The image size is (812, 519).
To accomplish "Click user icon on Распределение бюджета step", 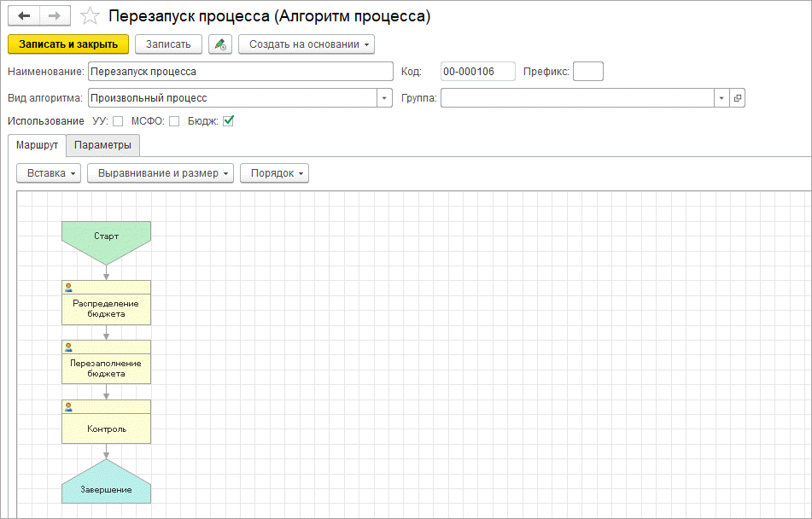I will 68,288.
